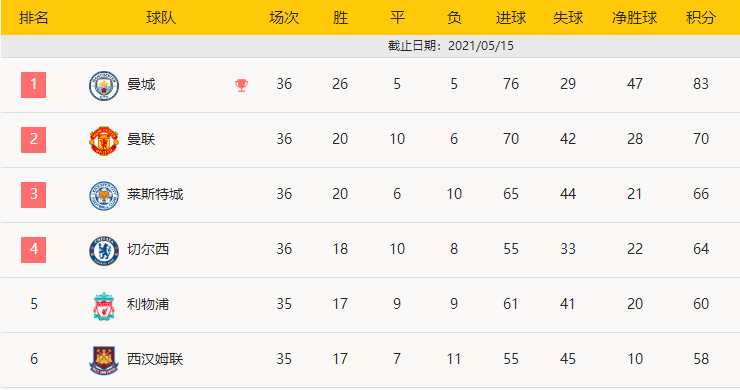This screenshot has width=740, height=390.
Task: Select the 进球 column header
Action: (x=511, y=18)
